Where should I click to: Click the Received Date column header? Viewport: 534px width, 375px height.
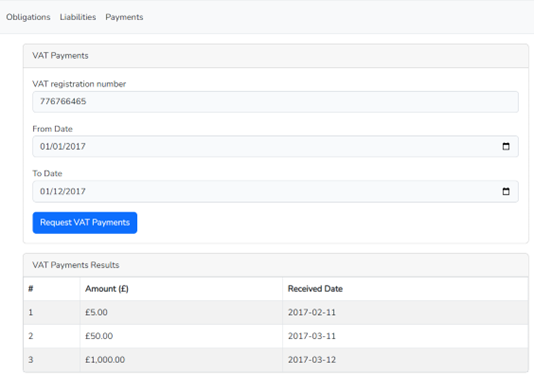[405, 289]
